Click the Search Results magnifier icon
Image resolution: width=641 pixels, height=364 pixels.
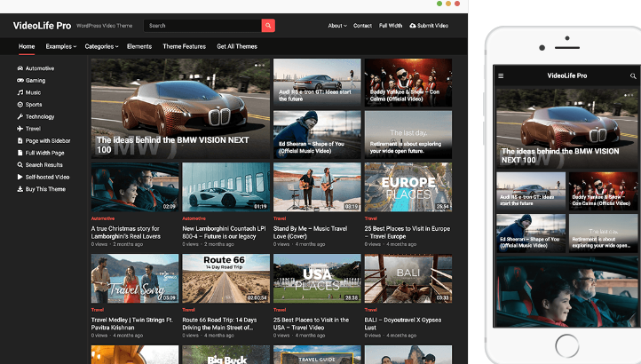click(20, 165)
